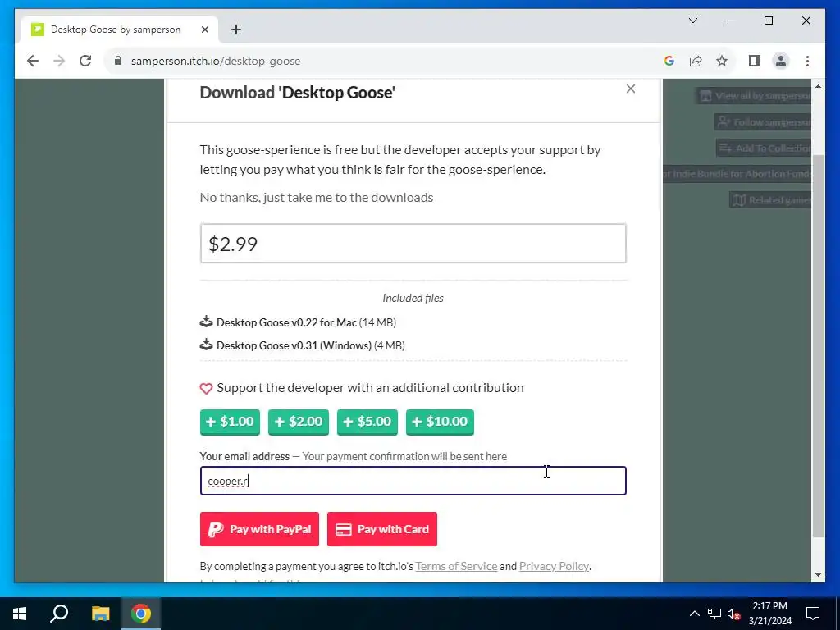Close the Download 'Desktop Goose' dialog
Screen dimensions: 840x630
click(631, 89)
